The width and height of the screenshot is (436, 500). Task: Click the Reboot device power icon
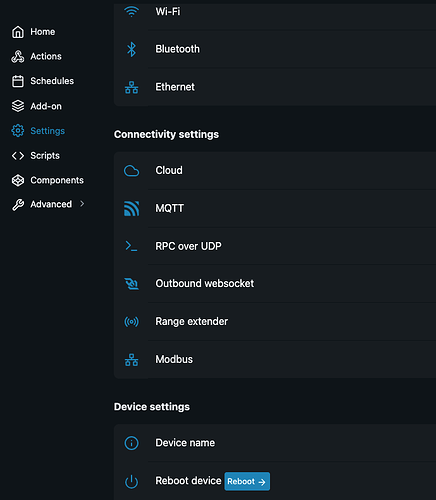(x=131, y=481)
